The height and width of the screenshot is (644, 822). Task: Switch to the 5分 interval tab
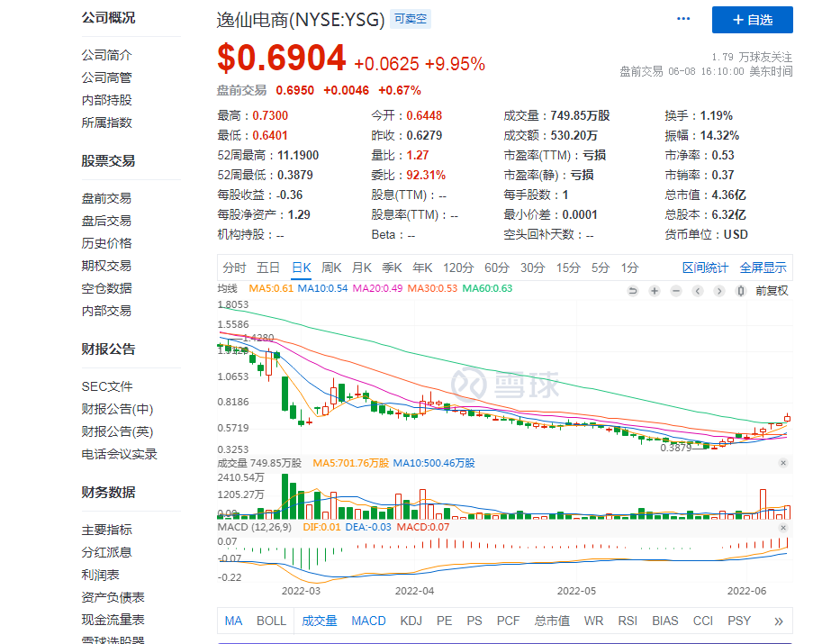tap(601, 268)
